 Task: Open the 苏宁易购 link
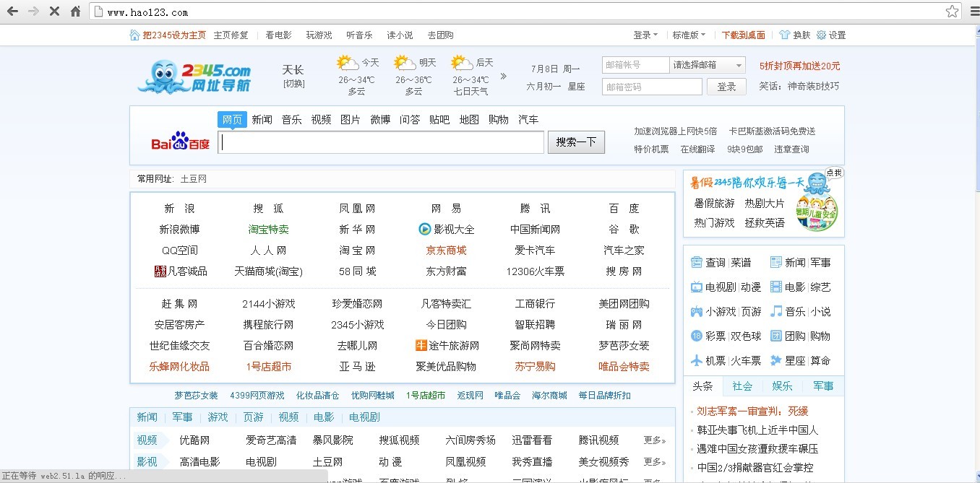(535, 366)
